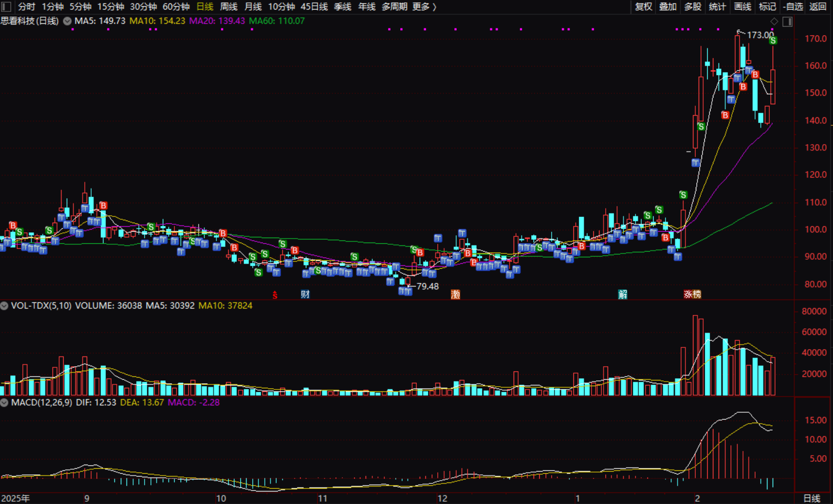Open the 画线 drawing tools
Viewport: 833px width, 504px height.
[x=742, y=7]
